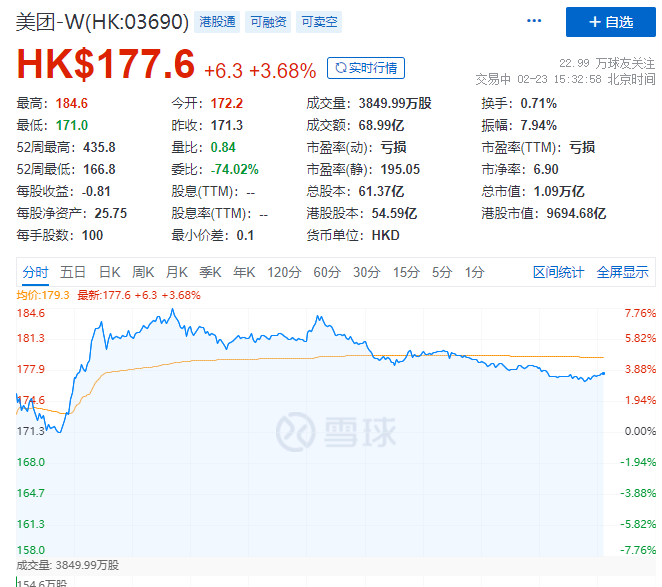The image size is (662, 587).
Task: Click the 52周最低 value 166.8
Action: click(x=99, y=169)
